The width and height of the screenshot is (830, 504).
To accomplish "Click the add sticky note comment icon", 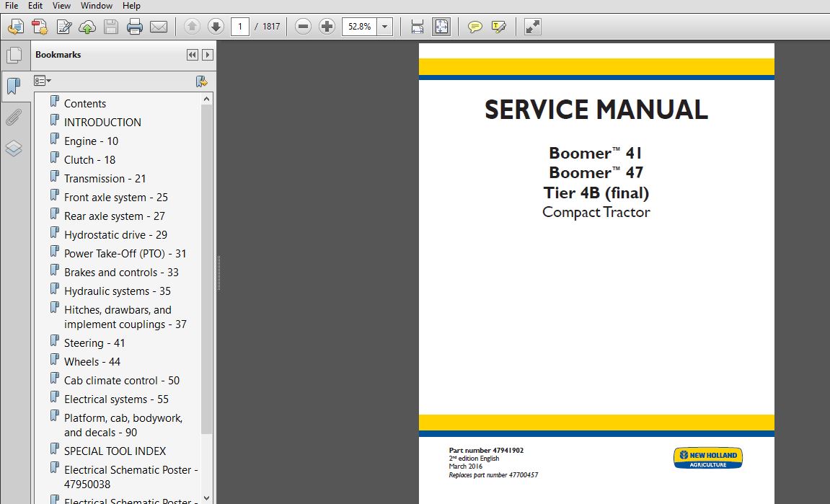I will [x=474, y=27].
